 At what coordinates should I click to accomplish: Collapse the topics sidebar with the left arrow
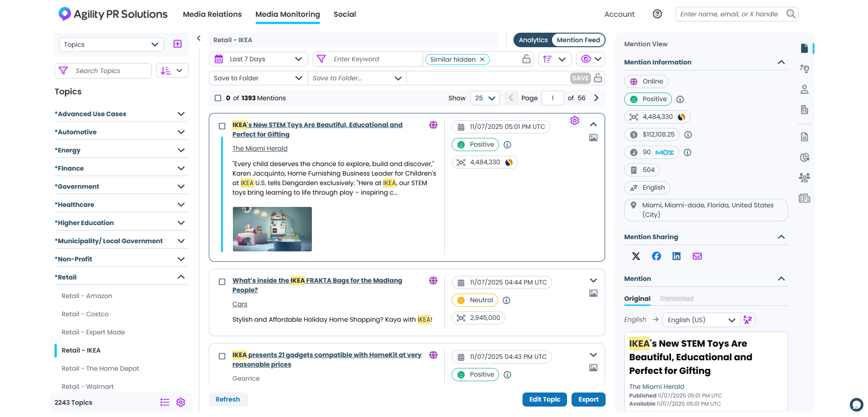point(199,39)
